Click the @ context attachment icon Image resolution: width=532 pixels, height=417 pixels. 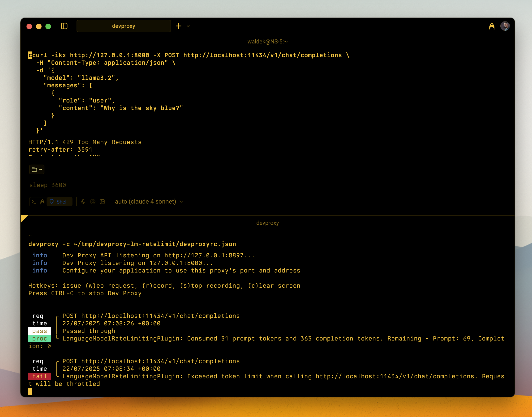[93, 202]
